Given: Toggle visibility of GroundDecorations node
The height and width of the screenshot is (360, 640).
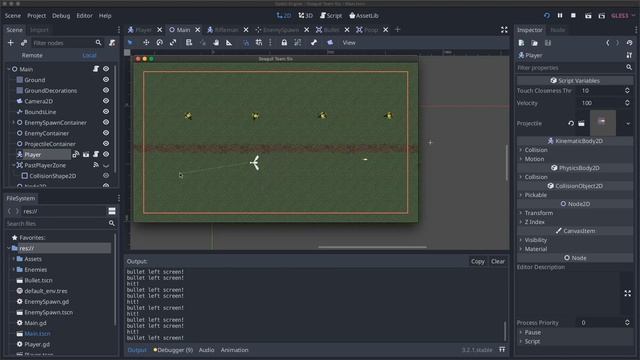Looking at the screenshot, I should [106, 90].
